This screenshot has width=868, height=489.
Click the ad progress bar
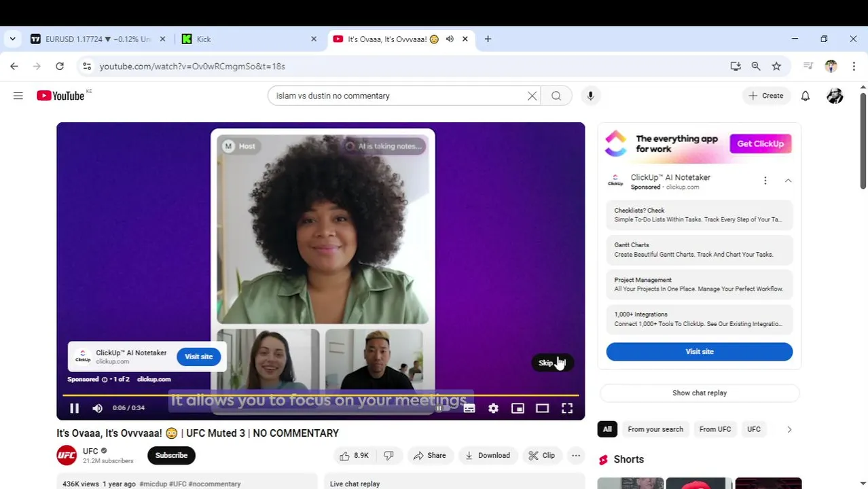(321, 395)
